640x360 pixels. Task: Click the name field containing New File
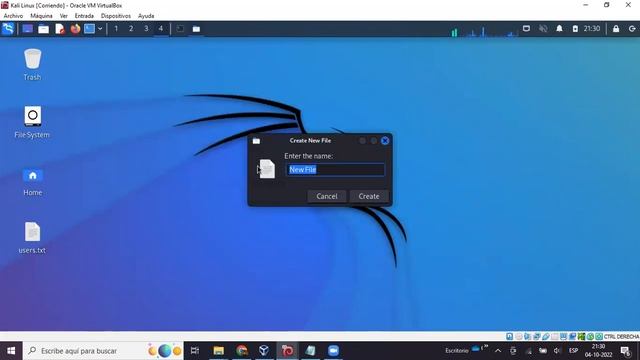pos(335,169)
